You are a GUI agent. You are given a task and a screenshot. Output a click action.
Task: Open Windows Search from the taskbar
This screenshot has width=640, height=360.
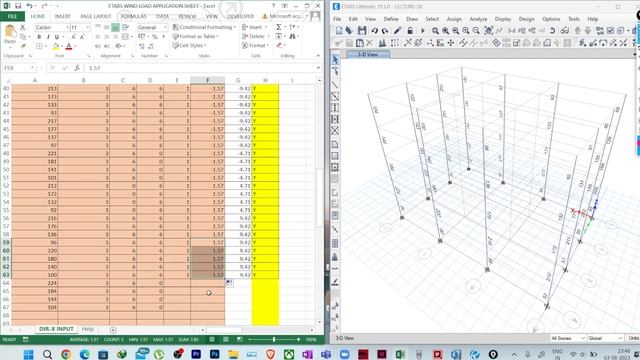pos(47,354)
